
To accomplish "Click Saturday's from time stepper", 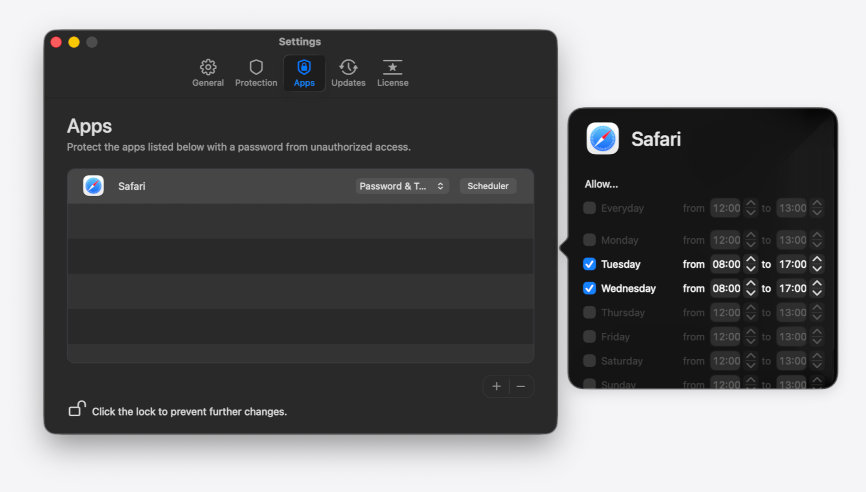I will (x=751, y=361).
